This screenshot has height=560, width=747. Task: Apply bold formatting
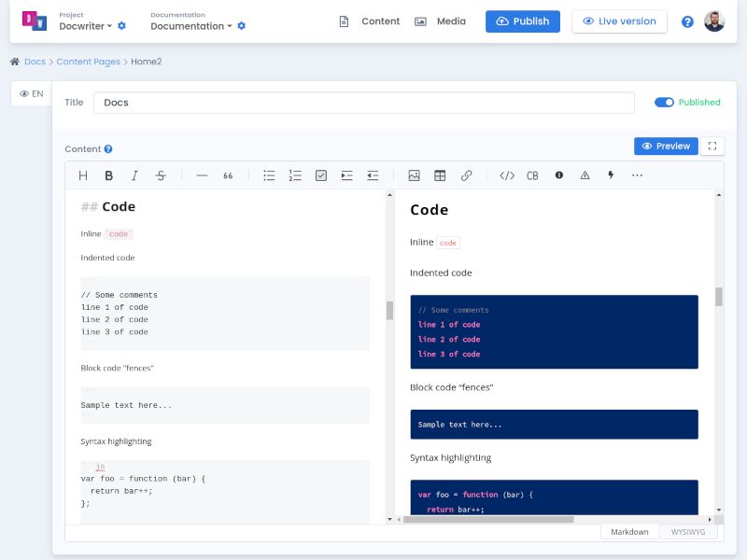pyautogui.click(x=108, y=175)
